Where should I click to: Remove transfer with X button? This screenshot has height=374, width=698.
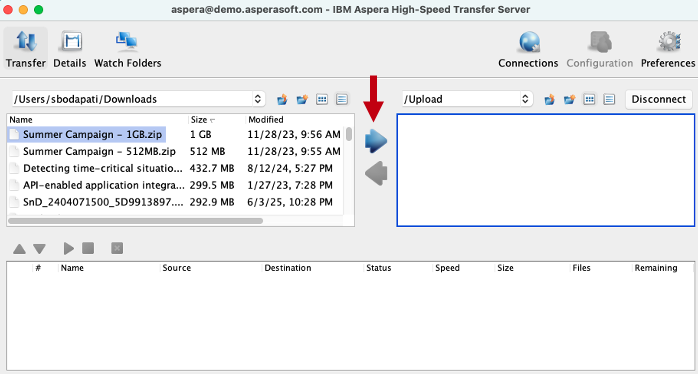coord(117,248)
